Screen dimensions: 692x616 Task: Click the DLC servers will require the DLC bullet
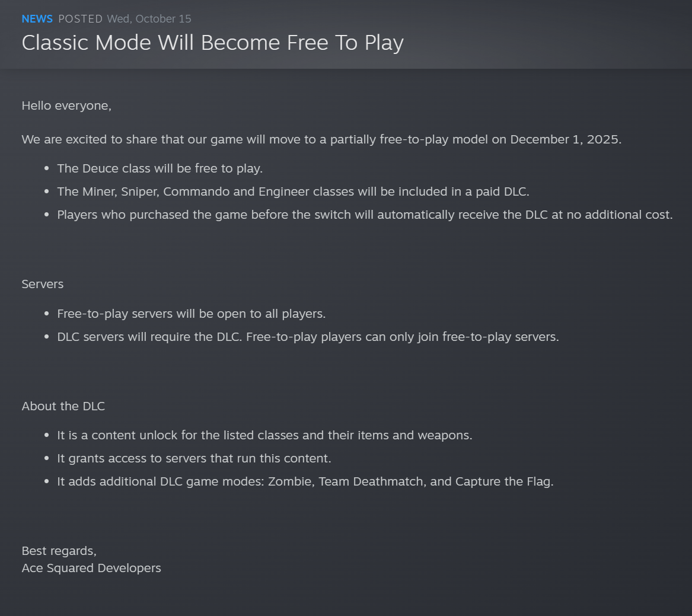pyautogui.click(x=308, y=337)
